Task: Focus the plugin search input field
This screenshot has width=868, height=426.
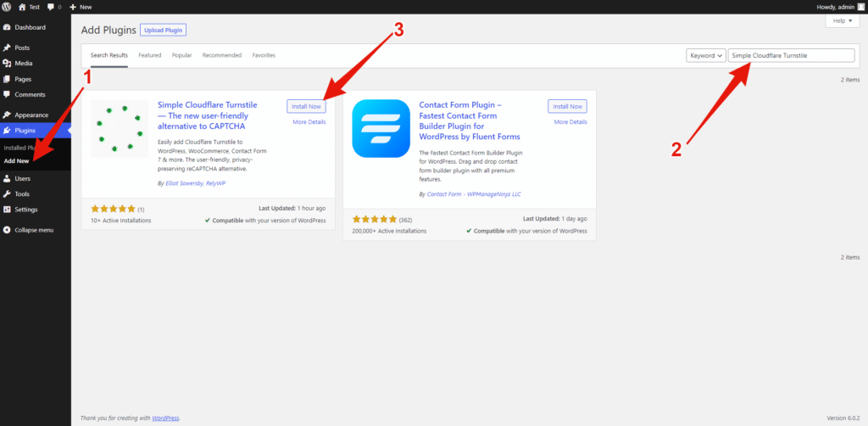Action: click(x=792, y=55)
